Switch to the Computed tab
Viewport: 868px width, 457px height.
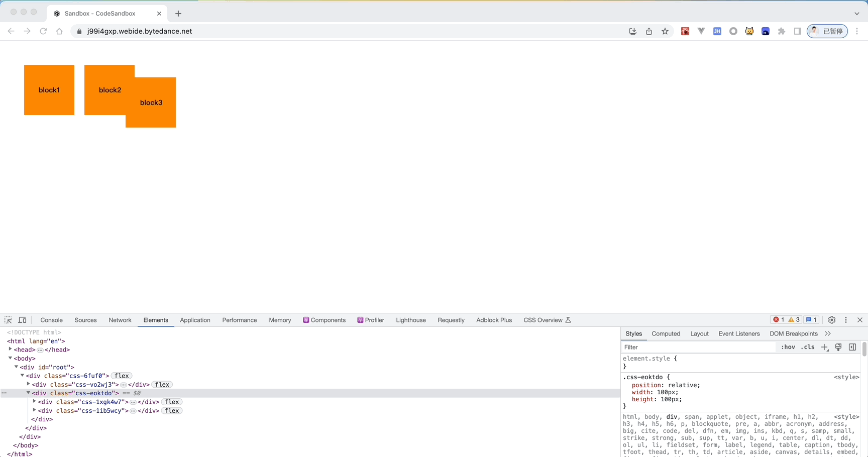click(x=666, y=333)
